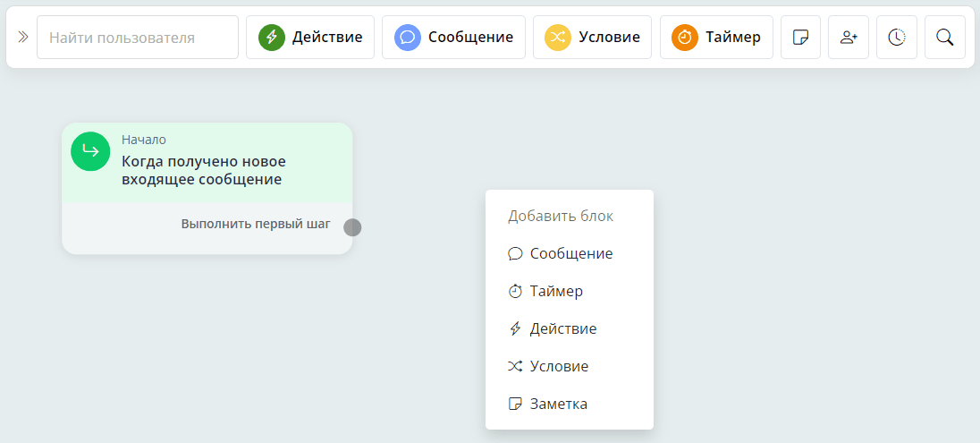Select the start block trigger title
980x443 pixels.
coord(204,170)
